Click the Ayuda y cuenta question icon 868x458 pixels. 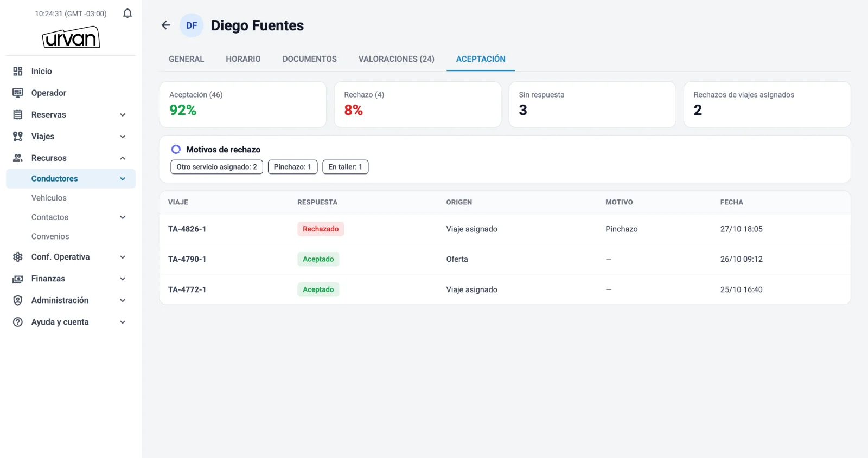click(x=18, y=322)
